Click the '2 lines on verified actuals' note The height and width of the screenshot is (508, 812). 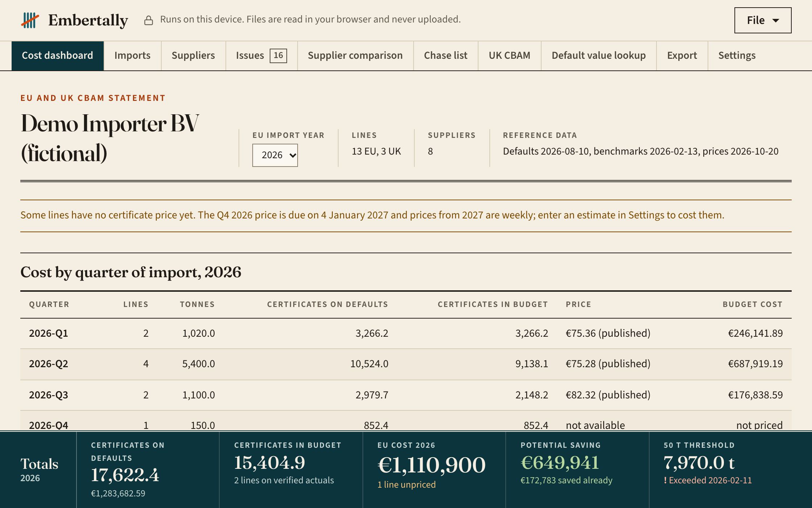[284, 480]
